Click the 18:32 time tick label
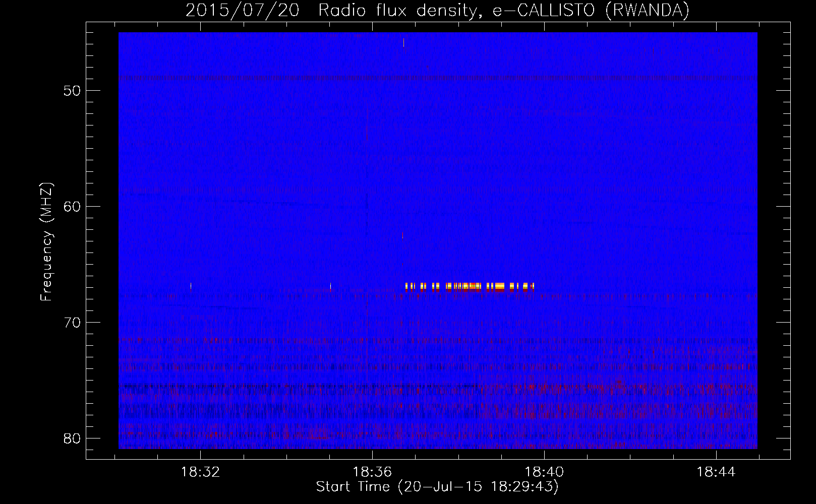This screenshot has height=504, width=816. [x=201, y=472]
